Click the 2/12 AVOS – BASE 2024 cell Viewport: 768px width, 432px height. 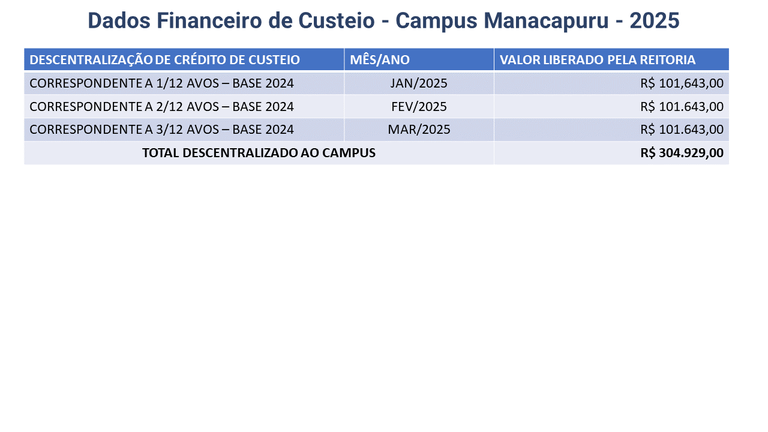point(184,106)
